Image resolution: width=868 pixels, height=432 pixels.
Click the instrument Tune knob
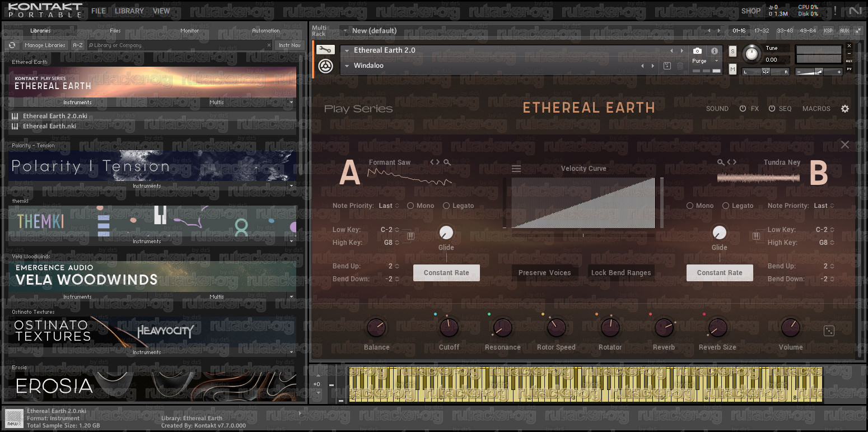click(x=752, y=54)
